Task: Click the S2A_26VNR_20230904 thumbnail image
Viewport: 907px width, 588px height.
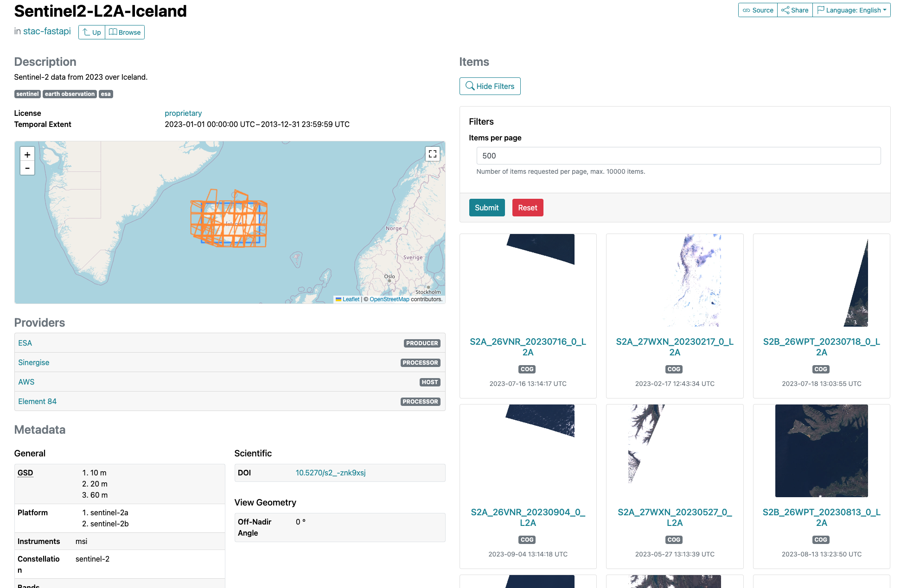Action: point(528,451)
